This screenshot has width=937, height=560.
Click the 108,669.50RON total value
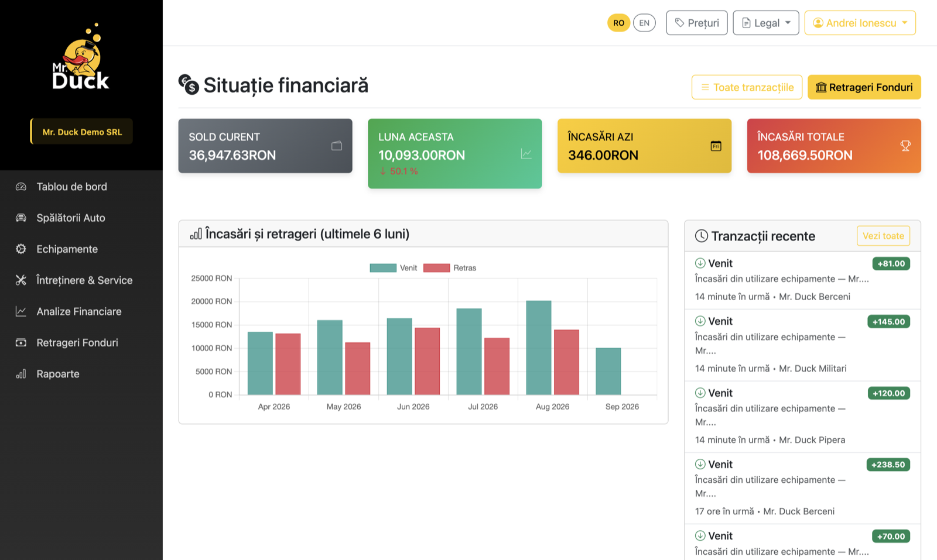point(805,155)
